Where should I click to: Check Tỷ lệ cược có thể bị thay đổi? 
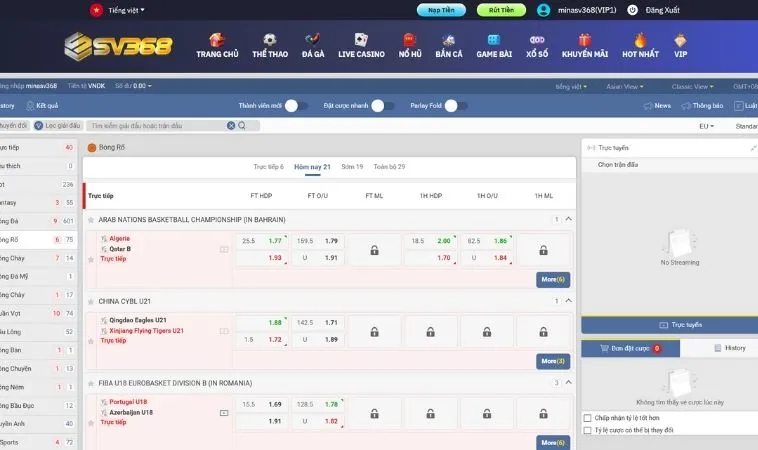coord(587,430)
